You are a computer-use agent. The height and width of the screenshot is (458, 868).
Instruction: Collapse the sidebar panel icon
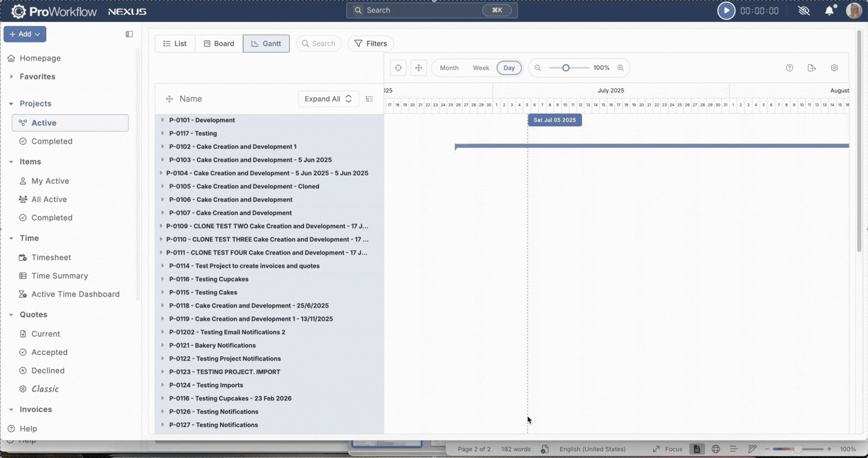click(x=129, y=34)
